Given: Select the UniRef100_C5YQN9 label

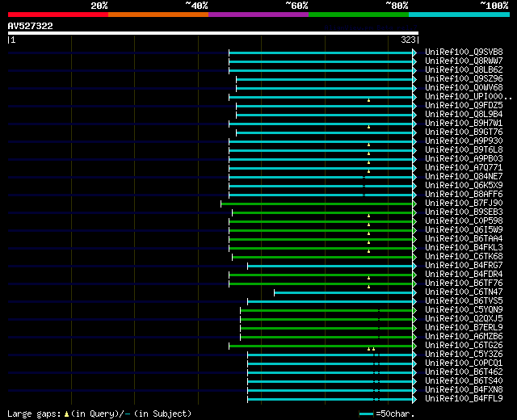Looking at the screenshot, I should pos(464,310).
